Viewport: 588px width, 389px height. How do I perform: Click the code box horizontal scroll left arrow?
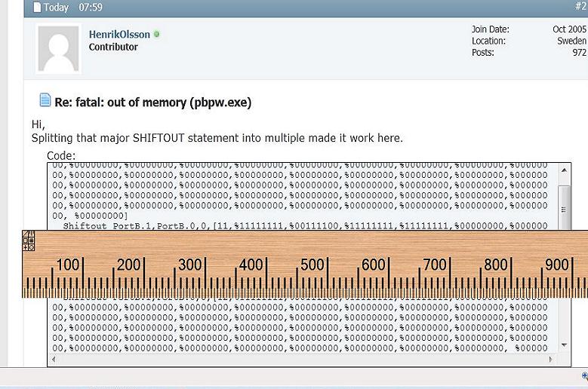tap(54, 360)
